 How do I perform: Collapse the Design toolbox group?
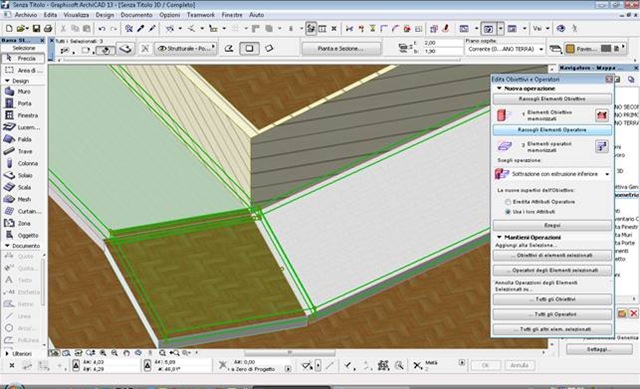[x=7, y=81]
